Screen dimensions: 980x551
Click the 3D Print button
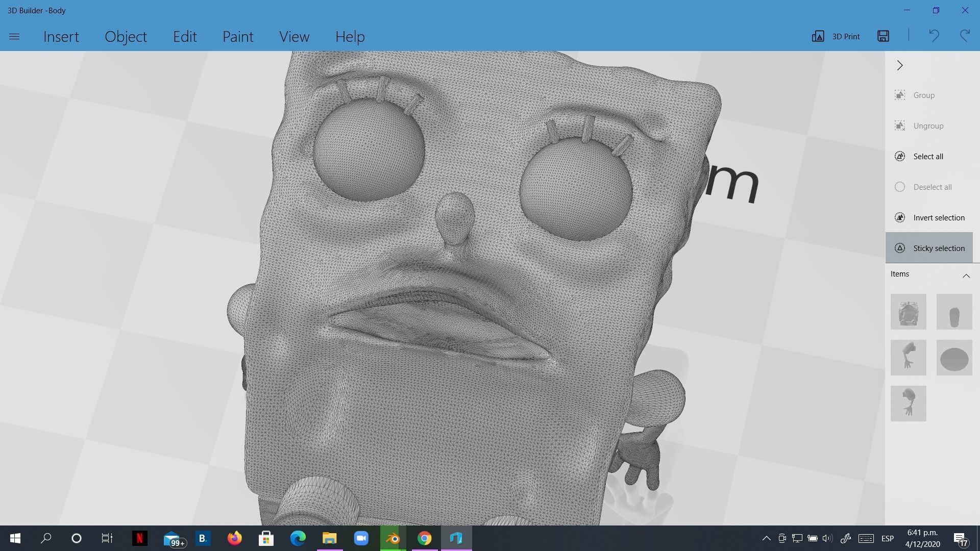[836, 36]
